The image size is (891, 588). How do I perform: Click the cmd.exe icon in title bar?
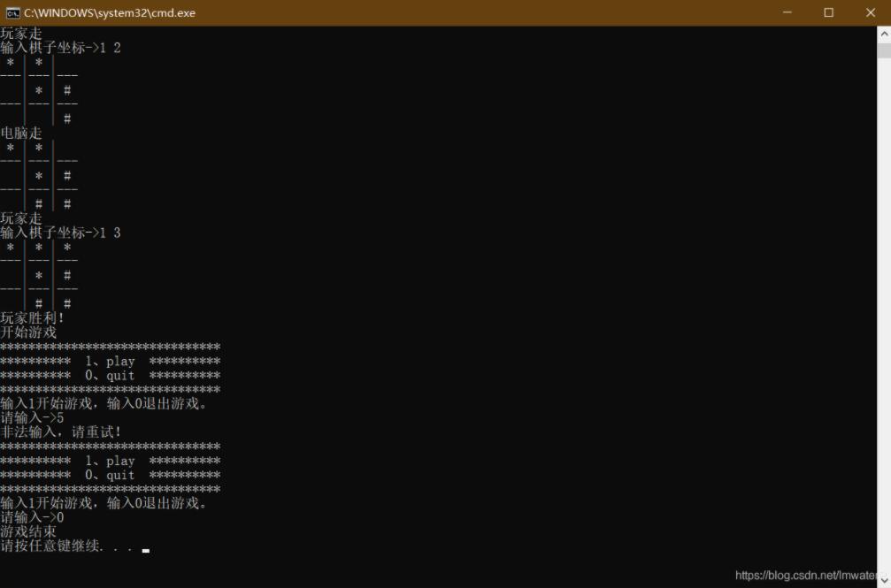[12, 13]
